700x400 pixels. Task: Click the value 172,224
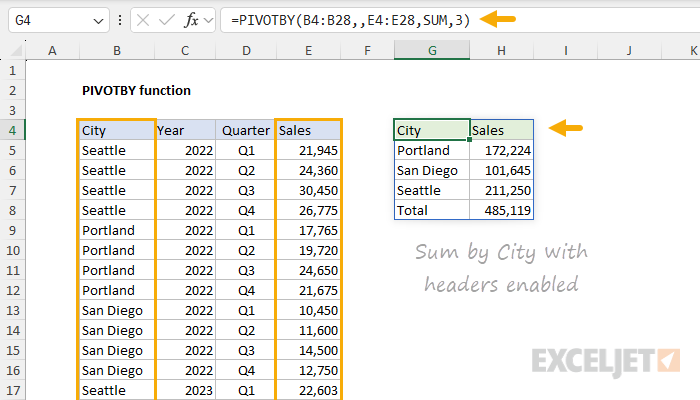coord(501,150)
